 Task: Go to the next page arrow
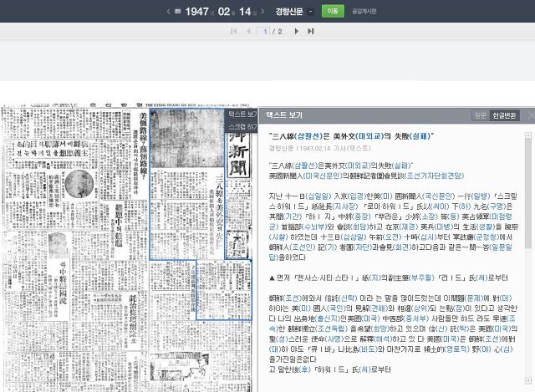296,32
